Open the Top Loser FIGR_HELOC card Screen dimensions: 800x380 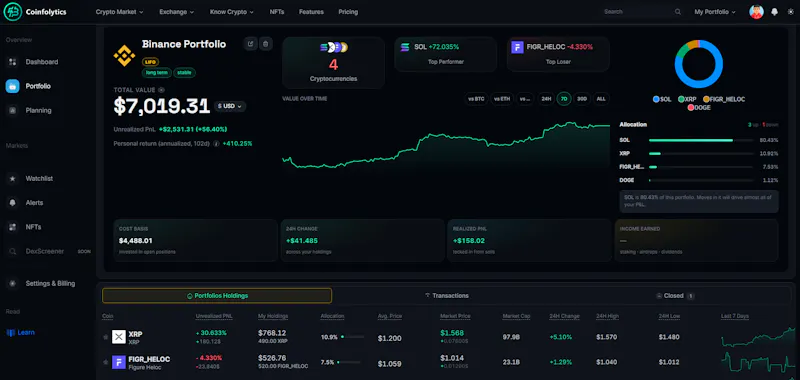point(558,54)
